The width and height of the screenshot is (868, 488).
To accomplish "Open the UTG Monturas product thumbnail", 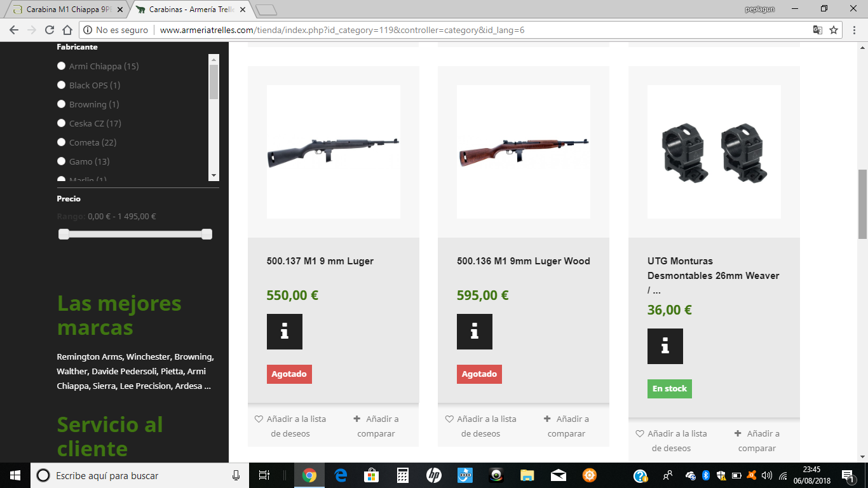I will pos(714,152).
